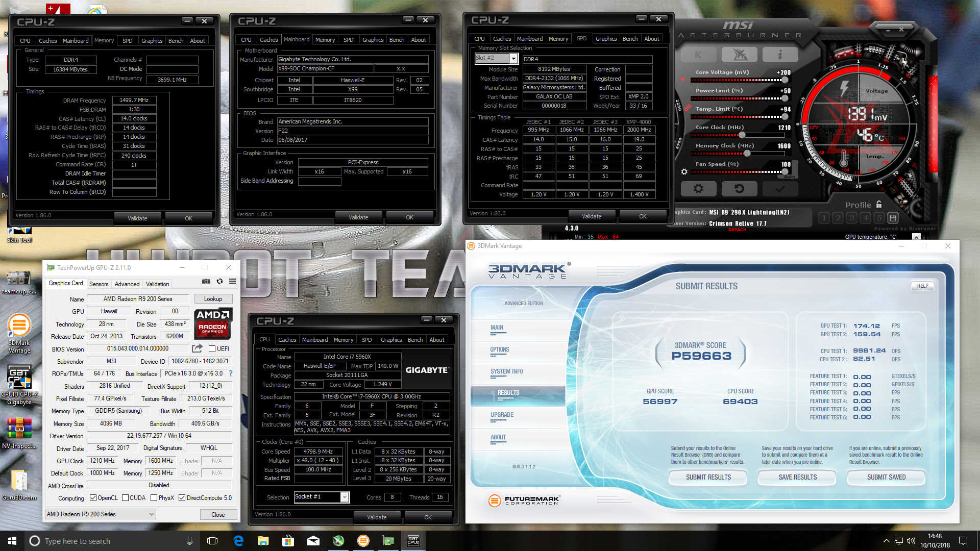Open Microsoft Edge from the taskbar
Screen dimensions: 980x551
click(x=238, y=541)
